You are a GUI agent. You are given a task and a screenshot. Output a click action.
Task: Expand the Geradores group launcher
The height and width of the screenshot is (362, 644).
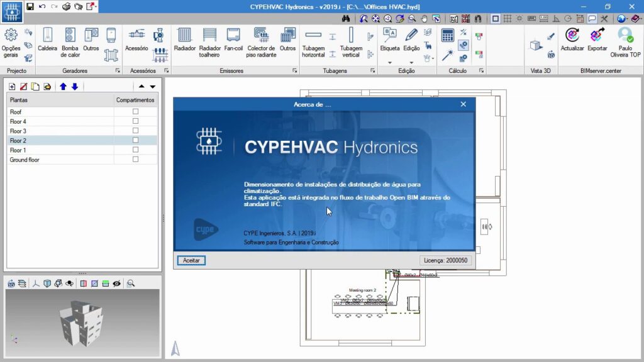117,71
